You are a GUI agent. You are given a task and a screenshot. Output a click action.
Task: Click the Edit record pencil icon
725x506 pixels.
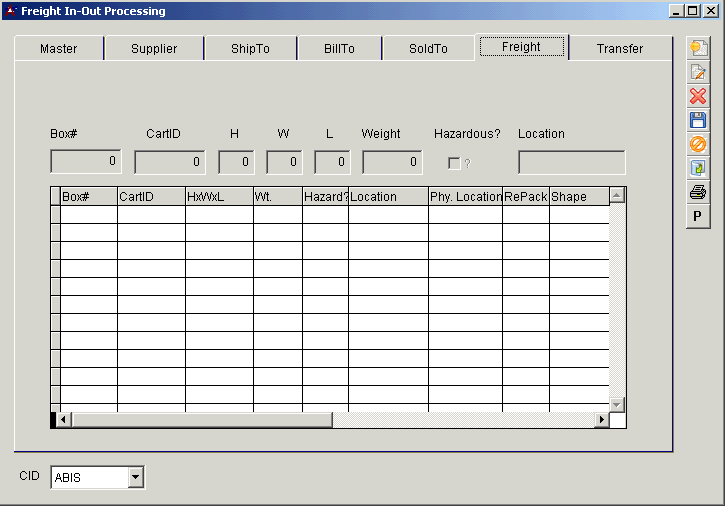coord(698,73)
